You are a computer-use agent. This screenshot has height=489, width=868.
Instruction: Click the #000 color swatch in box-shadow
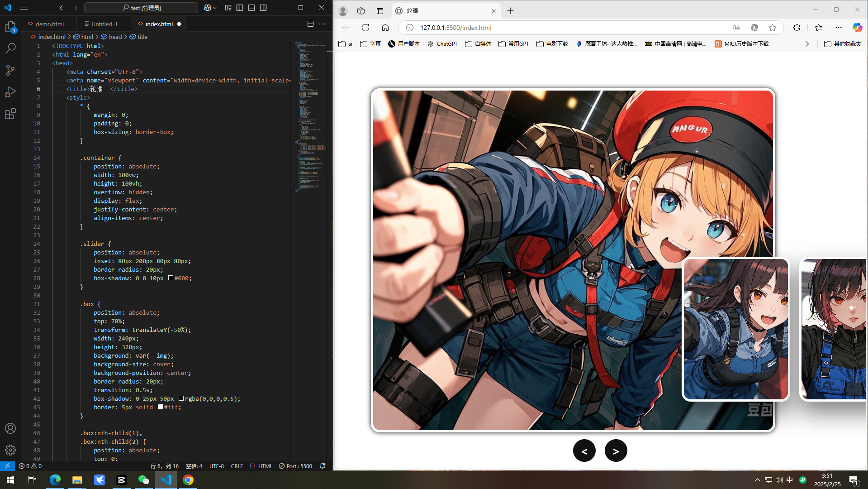(171, 278)
